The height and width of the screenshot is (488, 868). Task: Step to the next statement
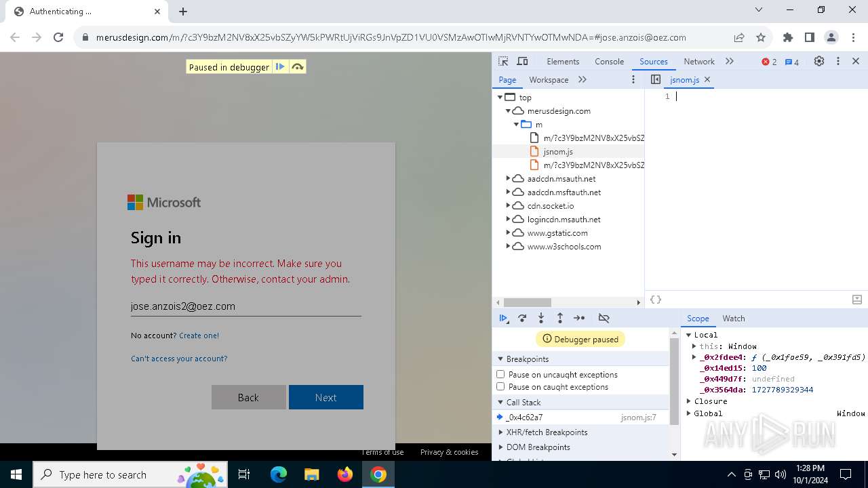[x=579, y=318]
